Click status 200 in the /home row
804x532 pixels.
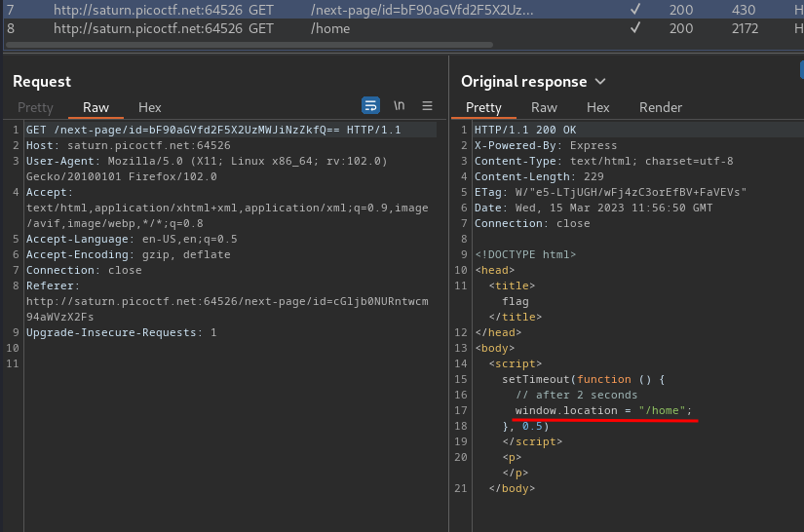pos(681,28)
